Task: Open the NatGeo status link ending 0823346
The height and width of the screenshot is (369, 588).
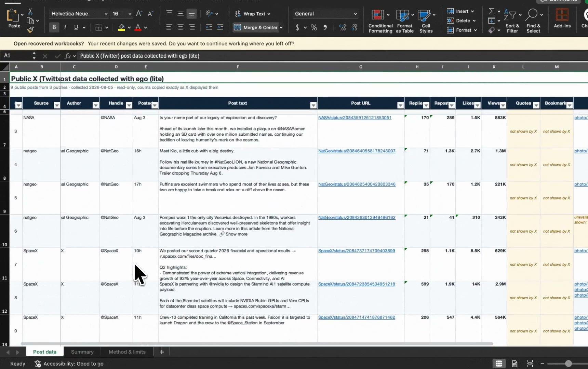Action: (x=357, y=184)
